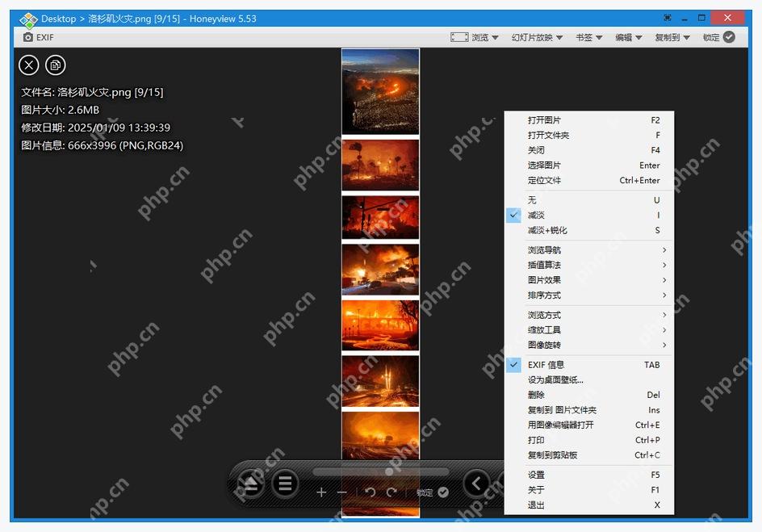Click the eject/open file icon in bottom bar
762x532 pixels.
[x=250, y=484]
